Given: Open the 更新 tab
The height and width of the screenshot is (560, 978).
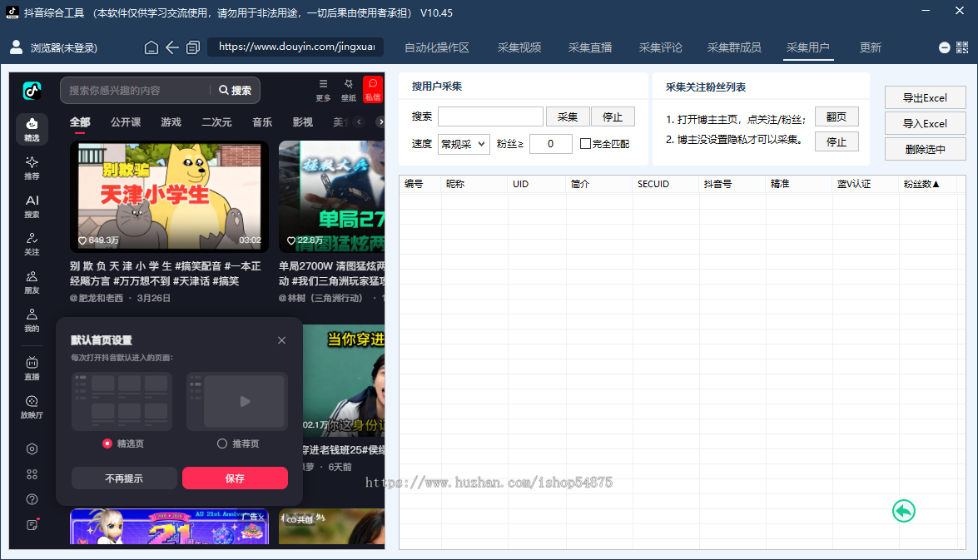Looking at the screenshot, I should [870, 48].
